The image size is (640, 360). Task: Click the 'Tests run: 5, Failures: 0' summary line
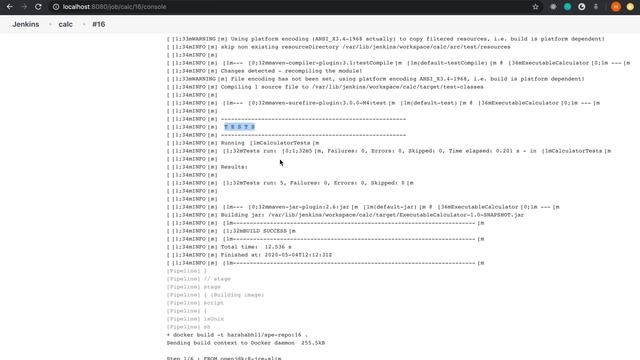tap(290, 183)
